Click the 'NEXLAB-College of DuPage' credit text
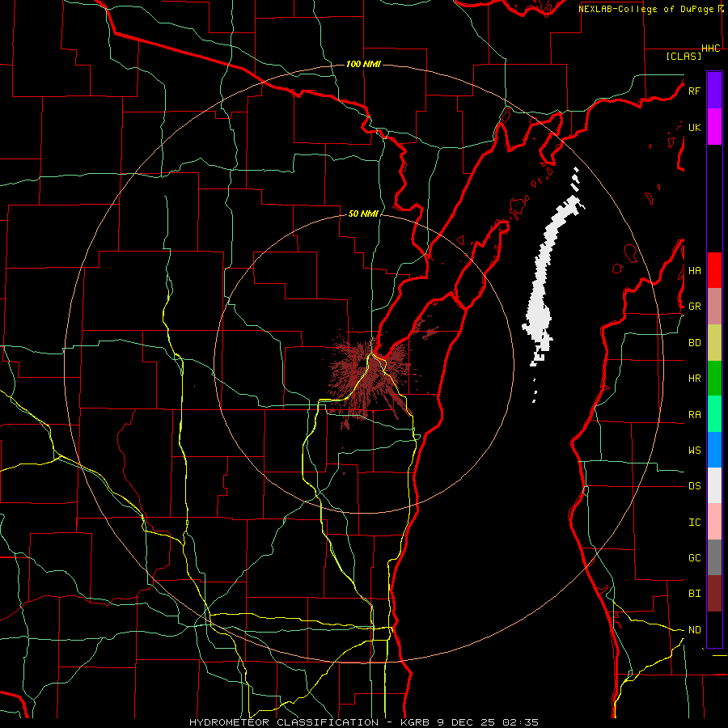728x728 pixels. pos(646,9)
